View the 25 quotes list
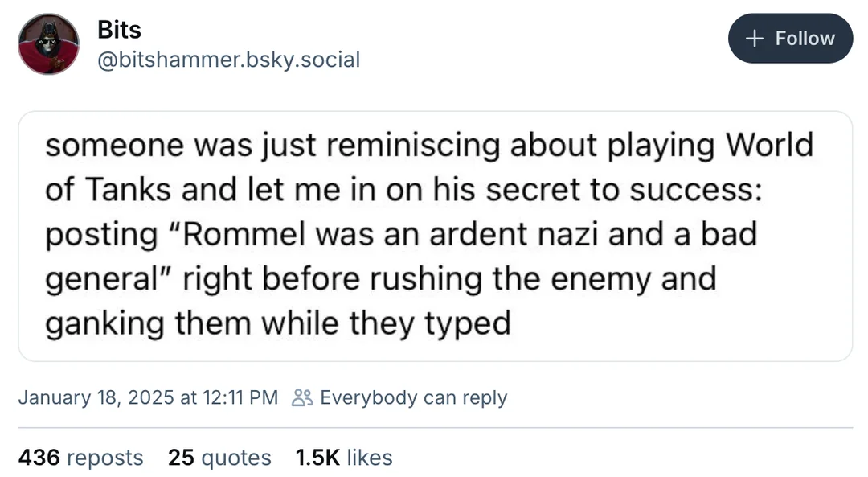Image resolution: width=868 pixels, height=477 pixels. [x=219, y=458]
